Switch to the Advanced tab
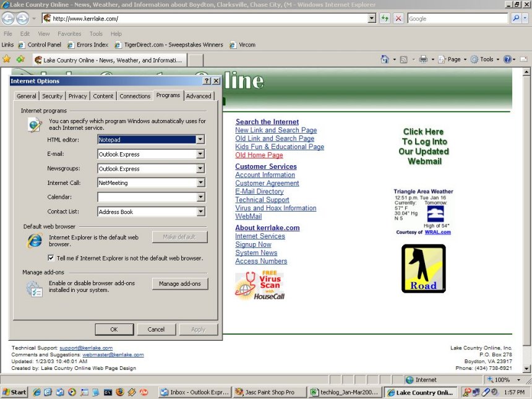This screenshot has width=532, height=399. point(199,96)
